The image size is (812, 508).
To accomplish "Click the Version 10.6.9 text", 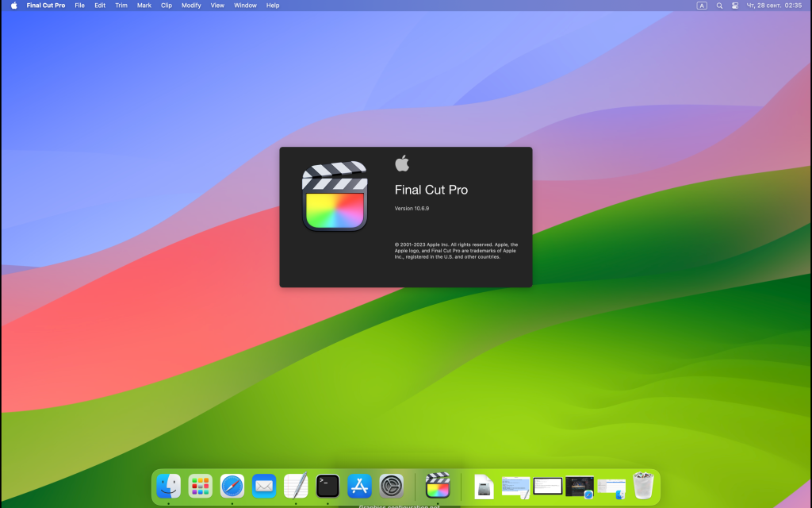I will pos(412,209).
